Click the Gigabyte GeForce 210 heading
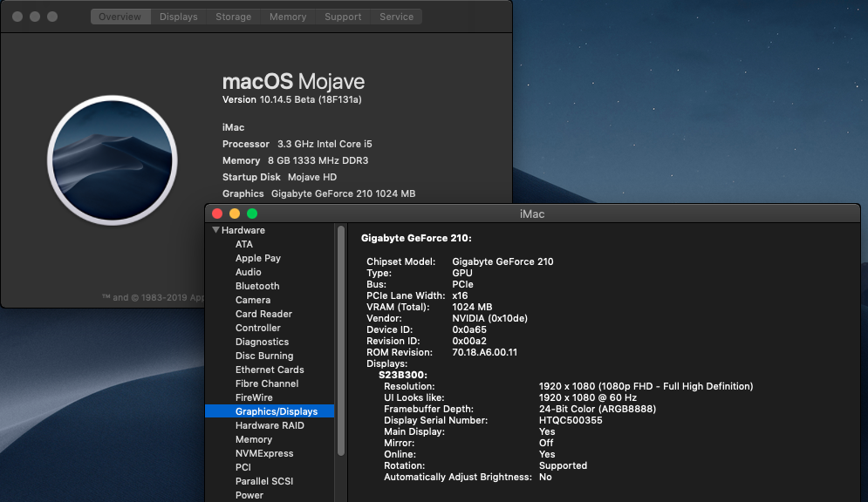The height and width of the screenshot is (502, 868). (x=416, y=238)
